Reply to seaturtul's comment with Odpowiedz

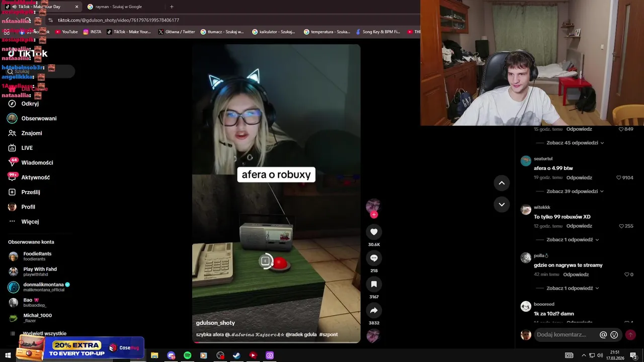579,177
